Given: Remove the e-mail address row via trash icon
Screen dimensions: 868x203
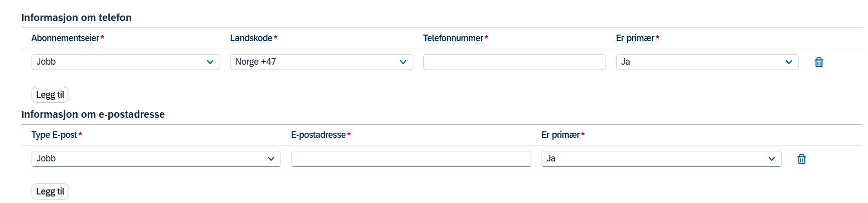Looking at the screenshot, I should point(801,159).
